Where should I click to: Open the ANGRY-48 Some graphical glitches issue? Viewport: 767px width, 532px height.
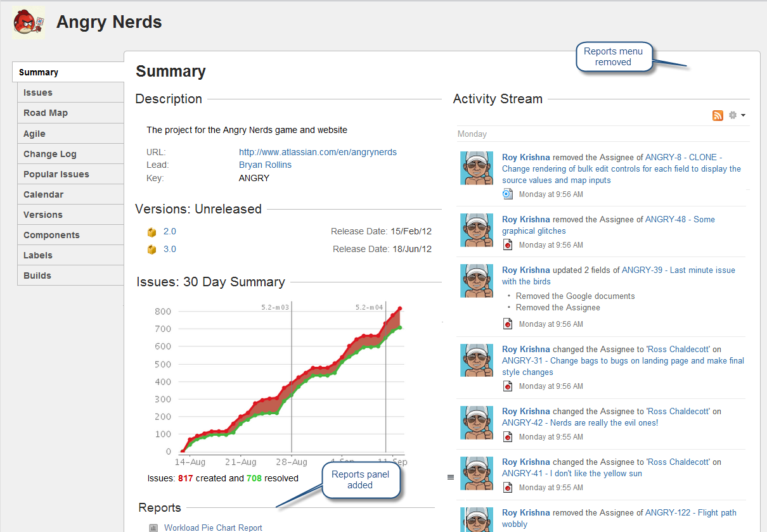[609, 225]
